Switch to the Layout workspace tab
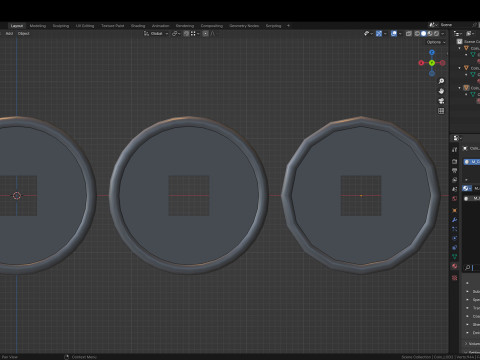480x360 pixels. tap(17, 26)
